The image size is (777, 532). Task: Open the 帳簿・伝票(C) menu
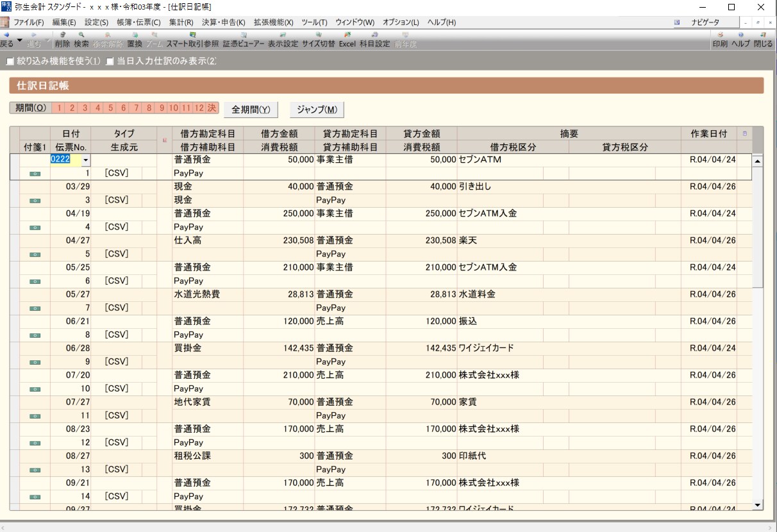point(138,22)
